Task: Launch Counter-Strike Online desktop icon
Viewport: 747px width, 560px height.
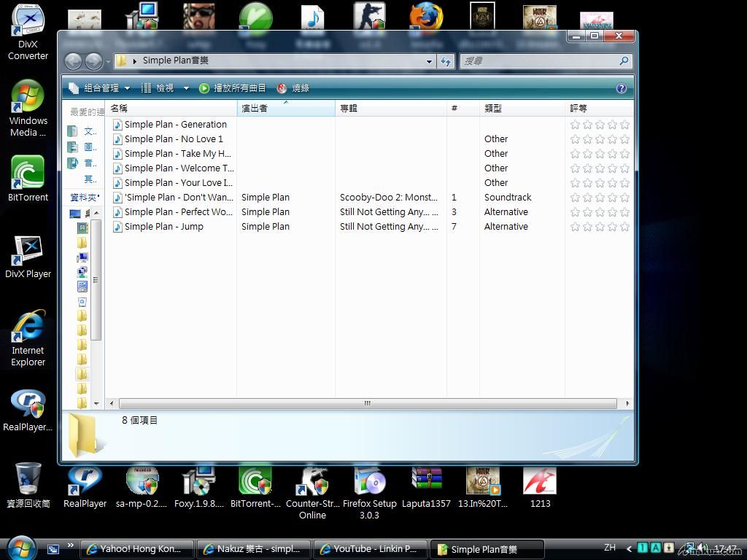Action: point(312,493)
